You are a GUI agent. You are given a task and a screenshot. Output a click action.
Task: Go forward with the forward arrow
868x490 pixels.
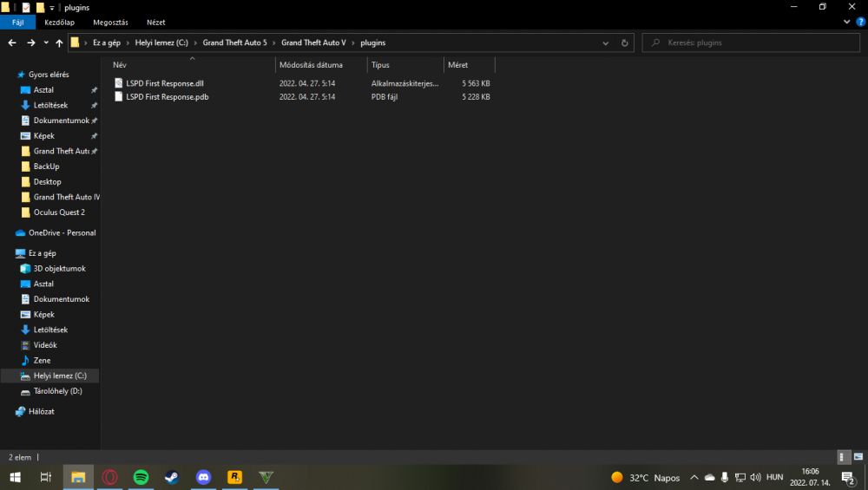(x=31, y=42)
